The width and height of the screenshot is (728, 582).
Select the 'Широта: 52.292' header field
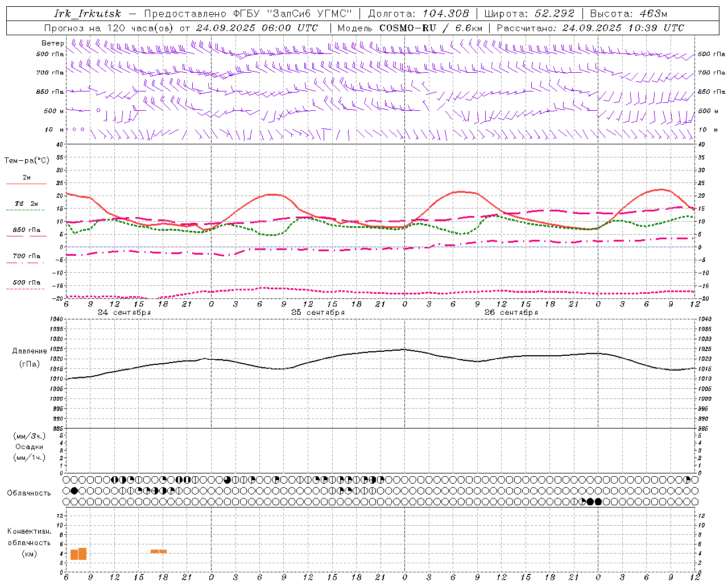click(530, 14)
